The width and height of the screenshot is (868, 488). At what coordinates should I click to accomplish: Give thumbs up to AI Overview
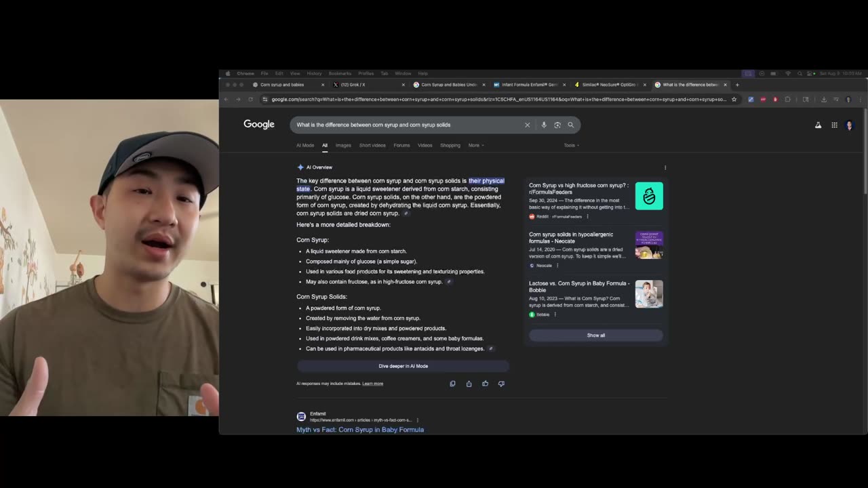pos(485,384)
